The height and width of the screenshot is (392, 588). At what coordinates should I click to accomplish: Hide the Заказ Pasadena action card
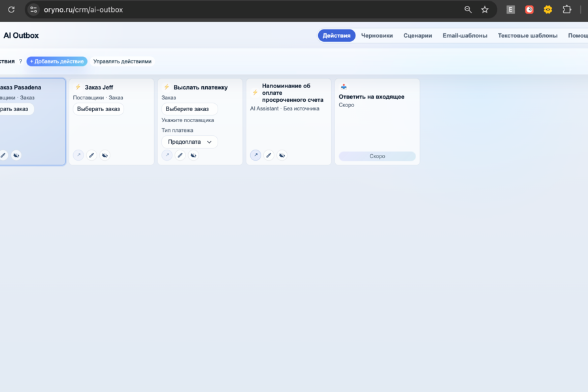[16, 155]
